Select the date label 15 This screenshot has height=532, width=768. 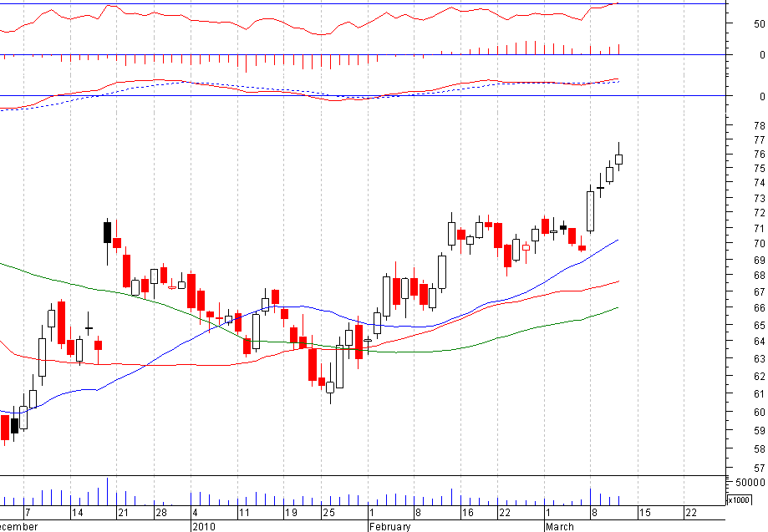[x=645, y=513]
